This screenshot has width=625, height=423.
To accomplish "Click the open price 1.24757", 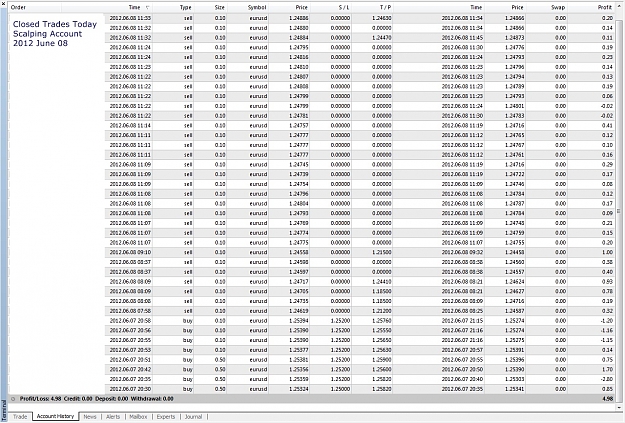I will pos(298,126).
